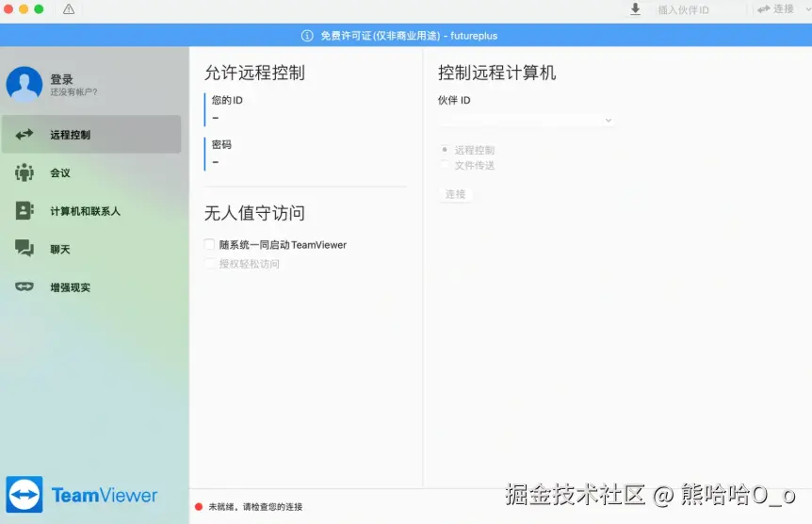Image resolution: width=812 pixels, height=524 pixels.
Task: Click the 控制远程计算机 heading
Action: (496, 73)
